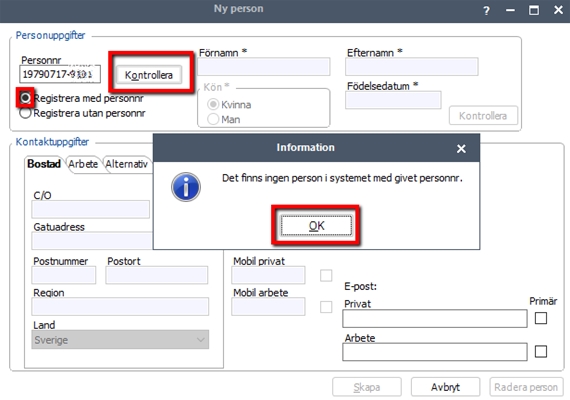Click the Avbryt button
The height and width of the screenshot is (400, 570).
click(445, 387)
